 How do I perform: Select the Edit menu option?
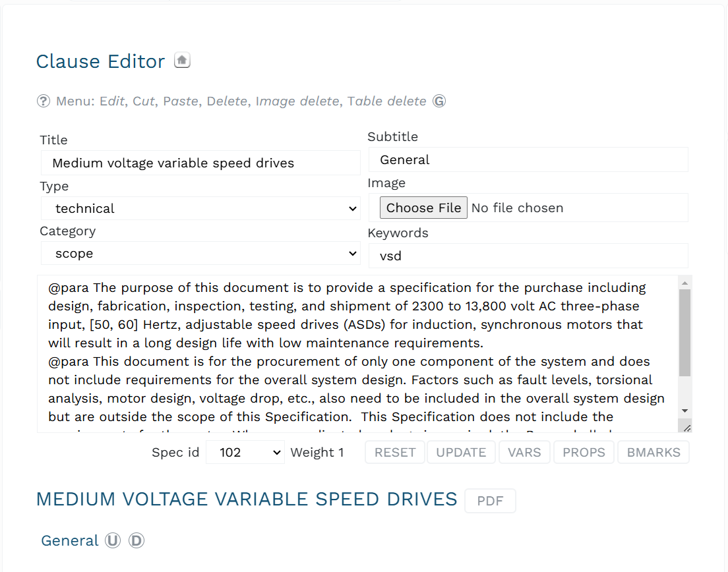[x=112, y=101]
